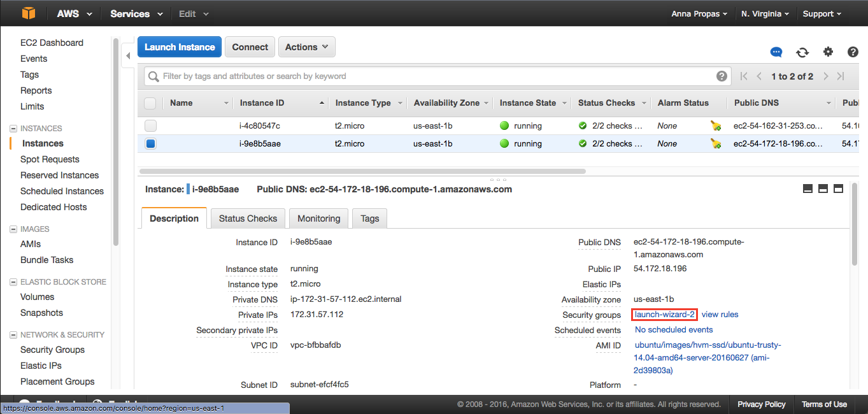Select the checkbox for instance i-4c80547c

(150, 125)
